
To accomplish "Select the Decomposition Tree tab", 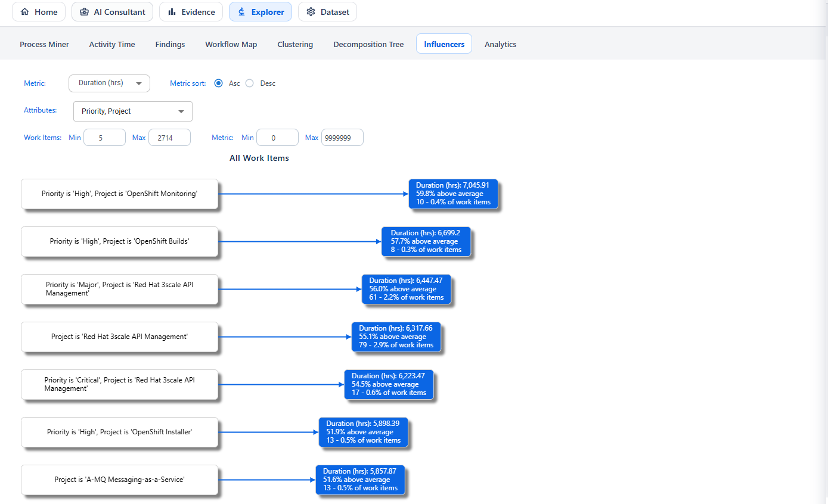I will pyautogui.click(x=368, y=44).
